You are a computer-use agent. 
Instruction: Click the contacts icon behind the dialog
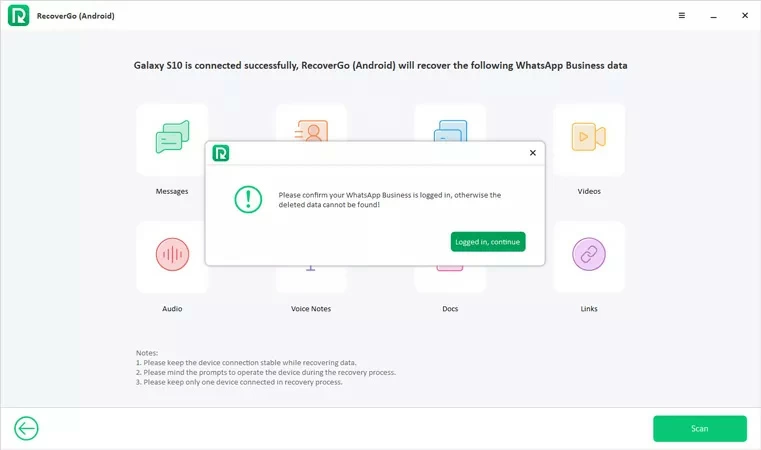311,131
